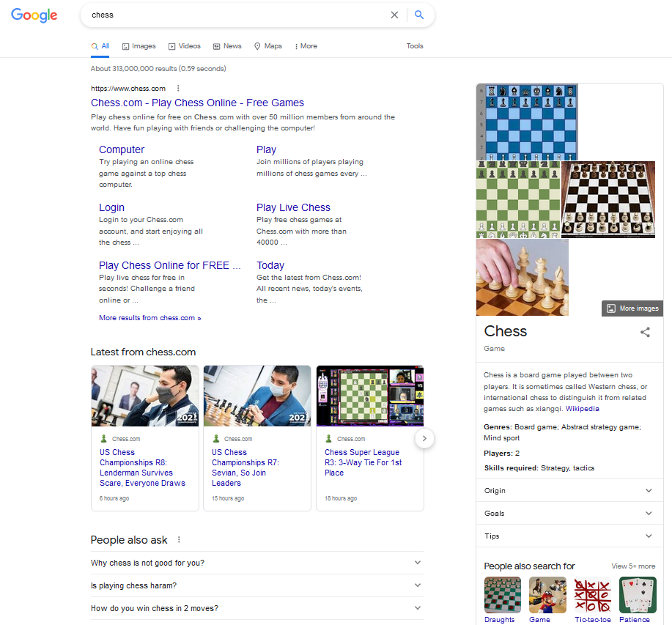
Task: Click 'More results from chess.com'
Action: pyautogui.click(x=149, y=317)
